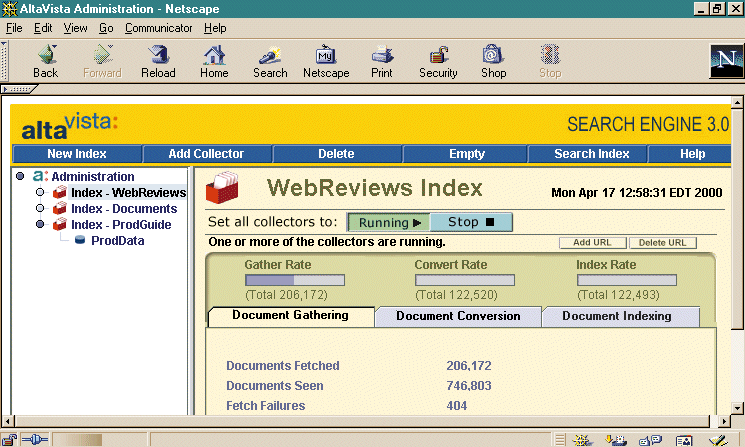The width and height of the screenshot is (745, 447).
Task: Open My Netscape from the toolbar
Action: 326,55
